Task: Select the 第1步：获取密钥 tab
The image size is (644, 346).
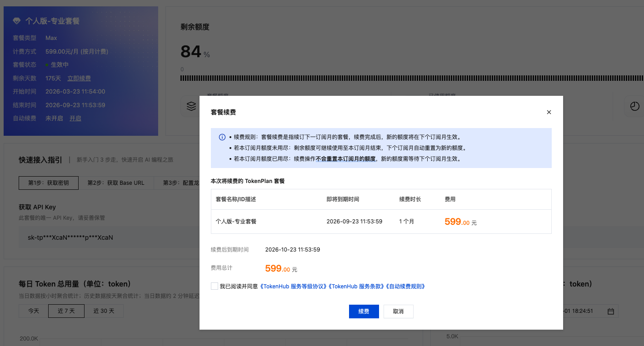Action: (x=49, y=183)
